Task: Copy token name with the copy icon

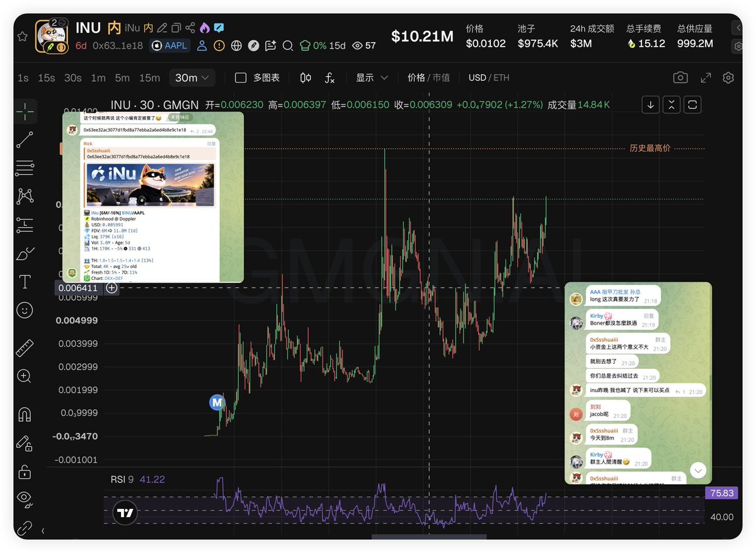Action: (176, 28)
